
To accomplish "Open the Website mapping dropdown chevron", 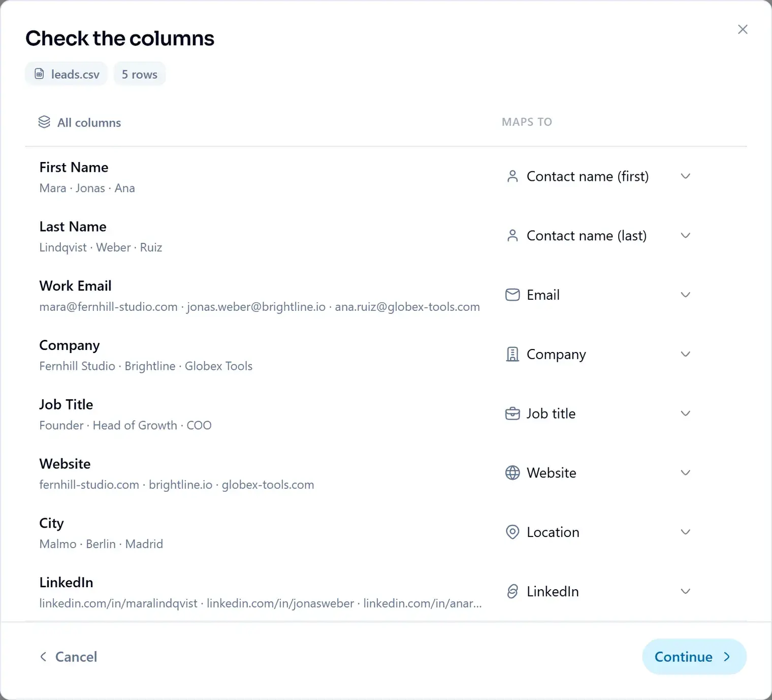I will [x=686, y=473].
